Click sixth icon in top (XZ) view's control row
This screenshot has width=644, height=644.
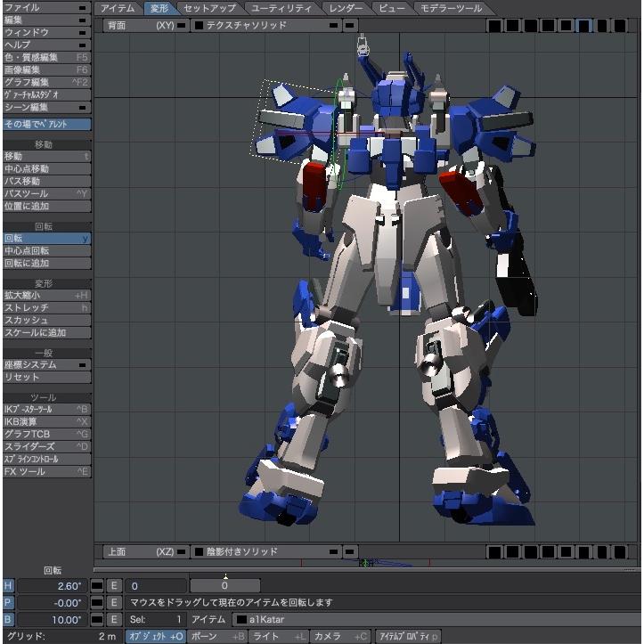(x=583, y=552)
